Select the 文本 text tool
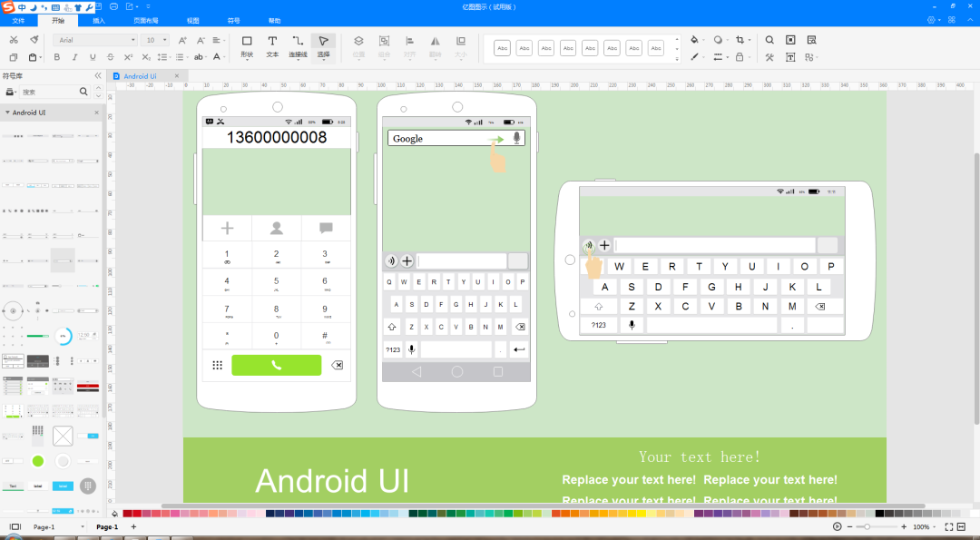 pyautogui.click(x=272, y=47)
